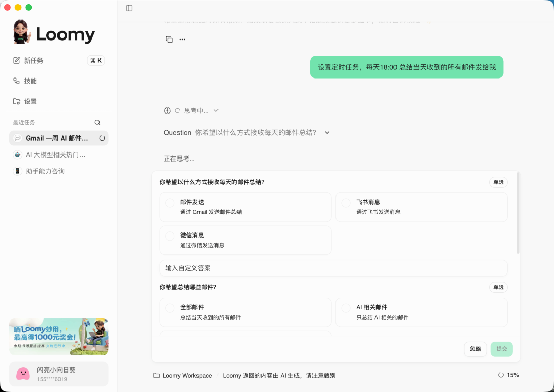The width and height of the screenshot is (554, 392).
Task: Click the 最近任务 section label
Action: (24, 122)
